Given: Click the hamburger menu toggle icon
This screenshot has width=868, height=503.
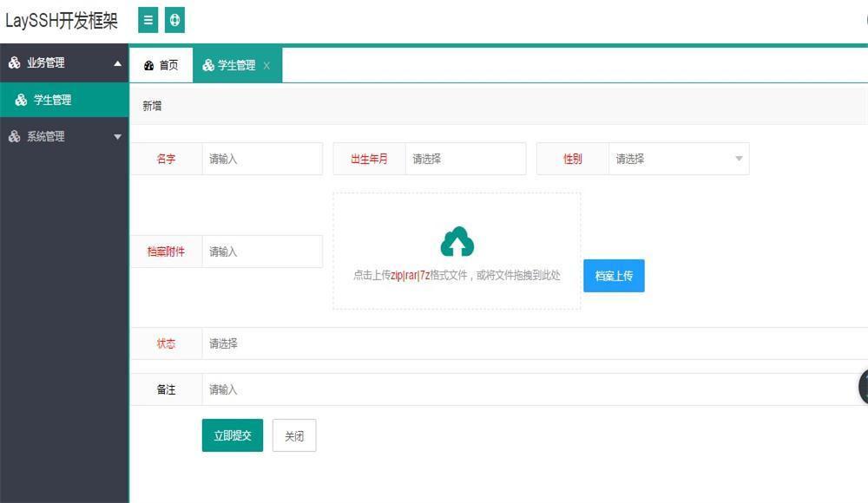Looking at the screenshot, I should coord(148,20).
